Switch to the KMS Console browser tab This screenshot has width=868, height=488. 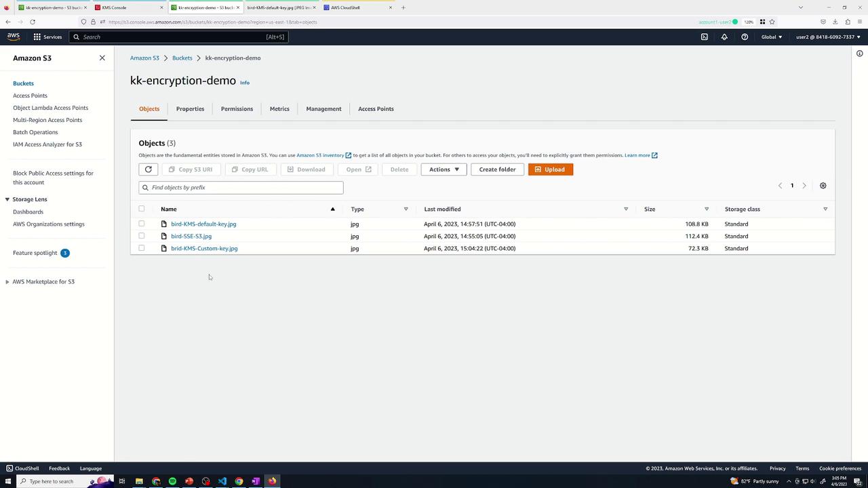[127, 7]
